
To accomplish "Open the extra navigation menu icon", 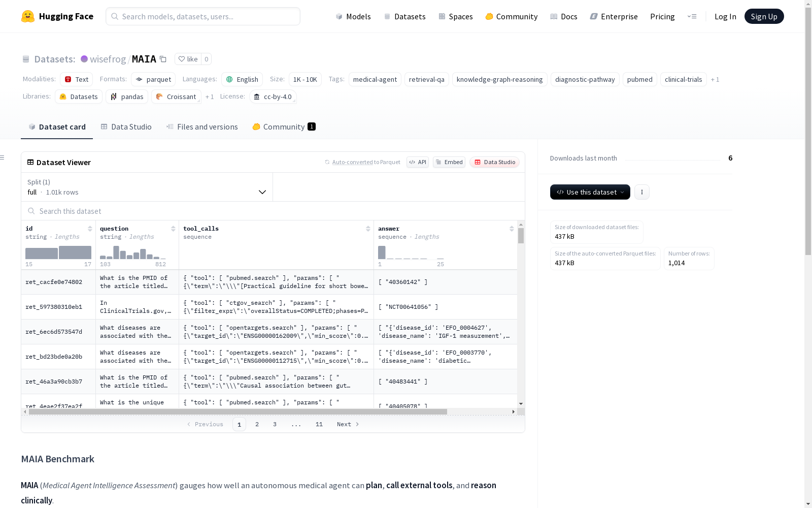I will [x=692, y=16].
